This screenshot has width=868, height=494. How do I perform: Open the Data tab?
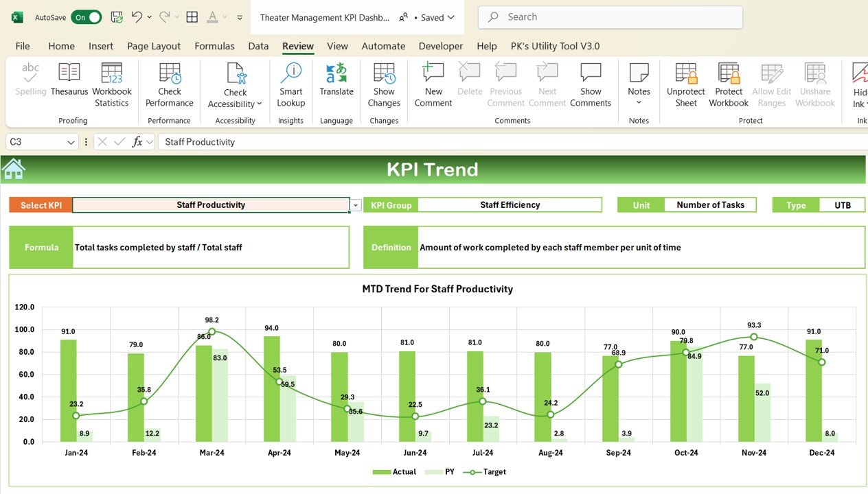(258, 46)
